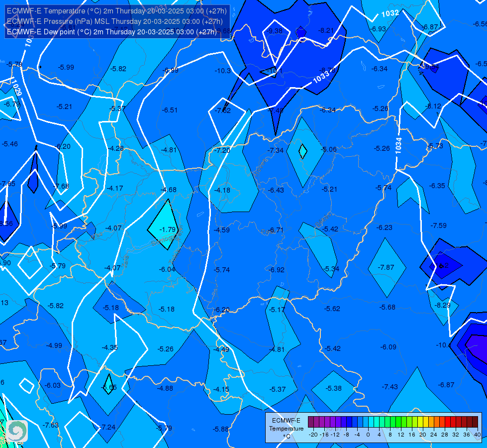Image resolution: width=487 pixels, height=448 pixels.
Task: Click the -8.29 temperature value
Action: tap(442, 305)
